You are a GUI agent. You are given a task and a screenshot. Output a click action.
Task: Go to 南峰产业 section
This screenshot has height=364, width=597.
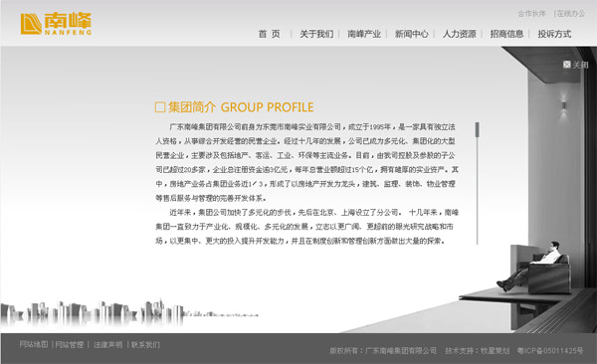tap(364, 34)
